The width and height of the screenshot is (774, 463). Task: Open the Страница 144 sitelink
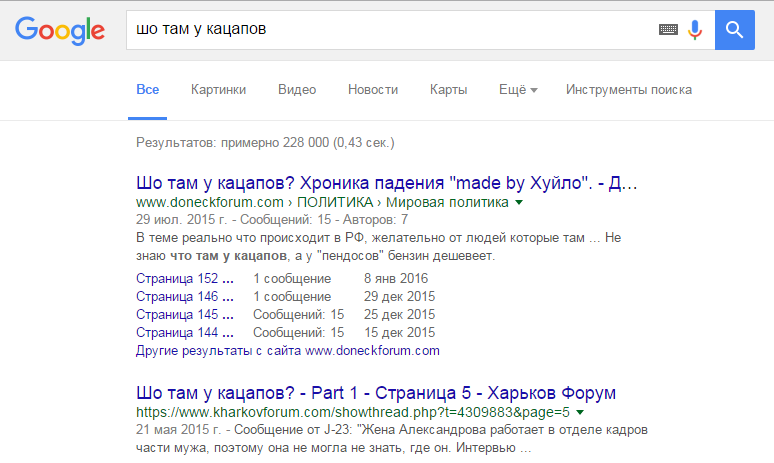tap(185, 333)
